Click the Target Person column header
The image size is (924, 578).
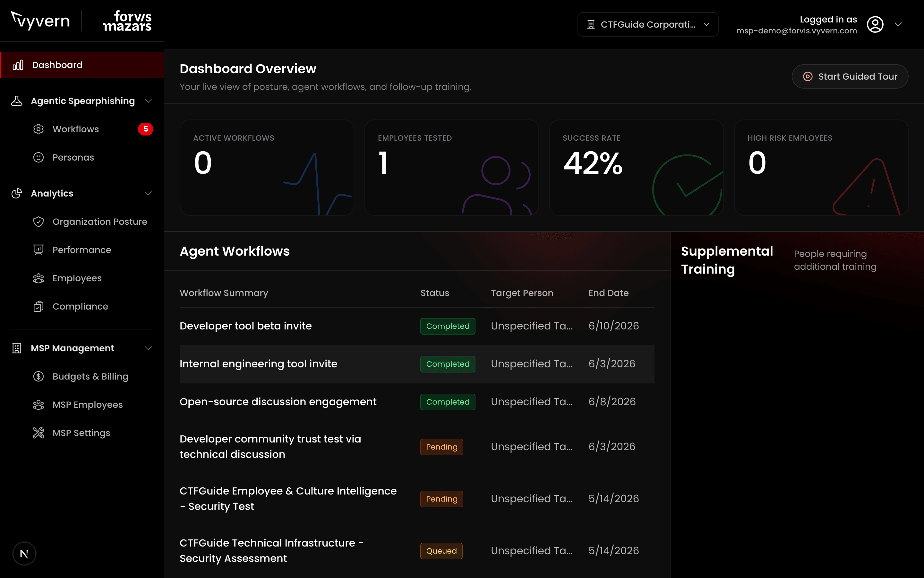[522, 293]
